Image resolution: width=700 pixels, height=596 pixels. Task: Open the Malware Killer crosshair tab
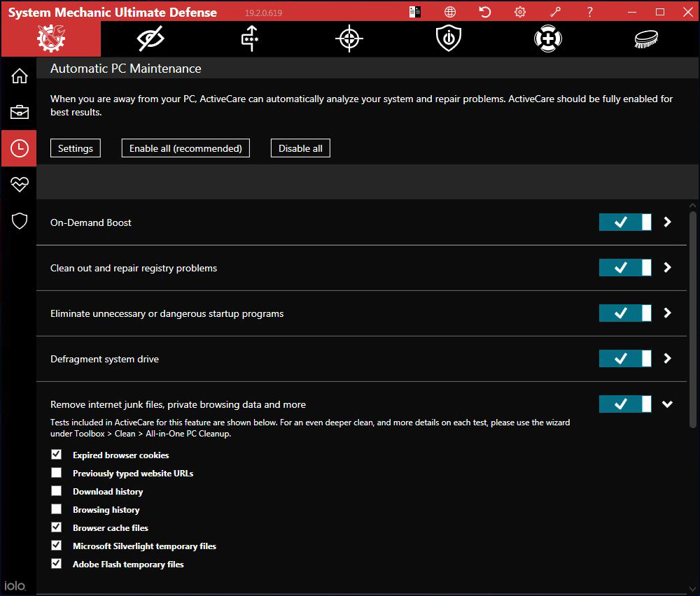coord(349,38)
